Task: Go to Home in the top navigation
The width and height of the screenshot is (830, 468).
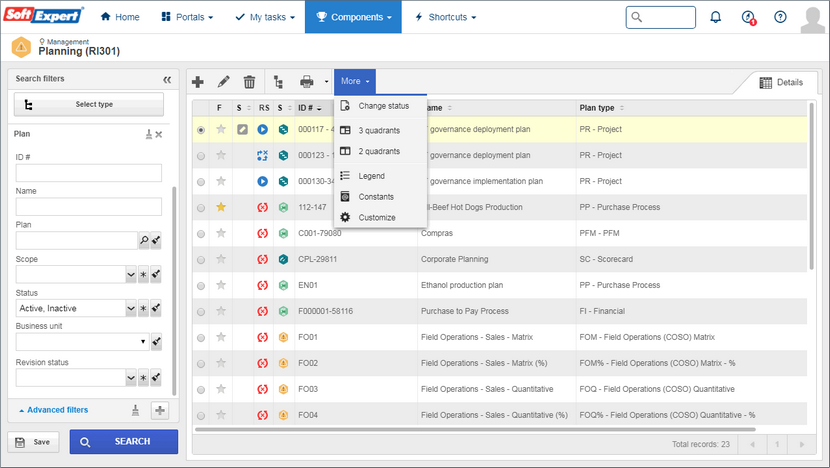Action: coord(120,17)
